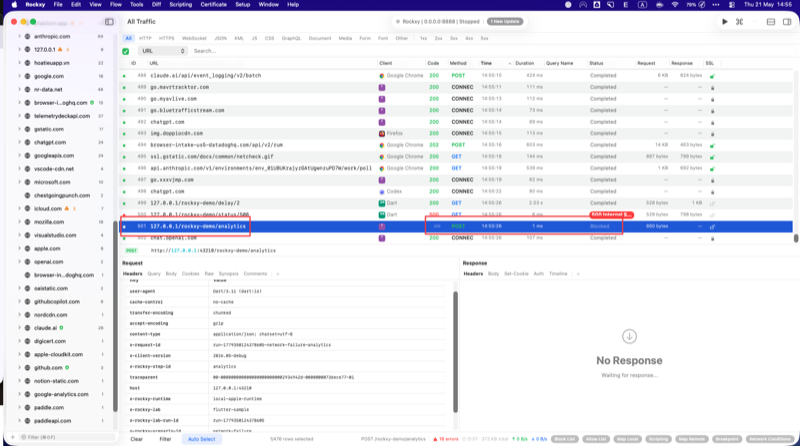Screen dimensions: 800x446
Task: Select the HTTPS traffic filter tab
Action: coord(166,38)
